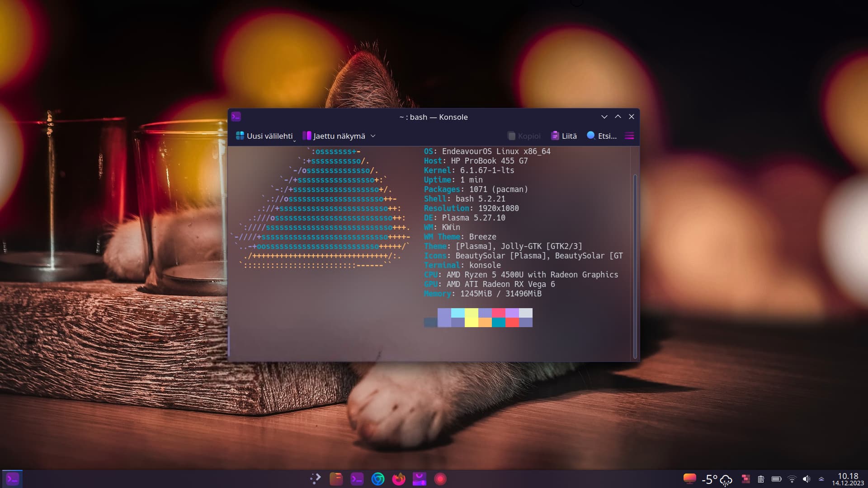Open the battery status tray icon
The width and height of the screenshot is (868, 488).
pos(777,479)
